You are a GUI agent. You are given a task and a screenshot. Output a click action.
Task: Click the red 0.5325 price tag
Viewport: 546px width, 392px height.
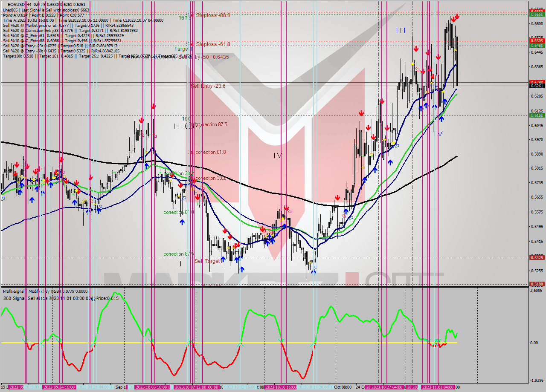point(536,257)
